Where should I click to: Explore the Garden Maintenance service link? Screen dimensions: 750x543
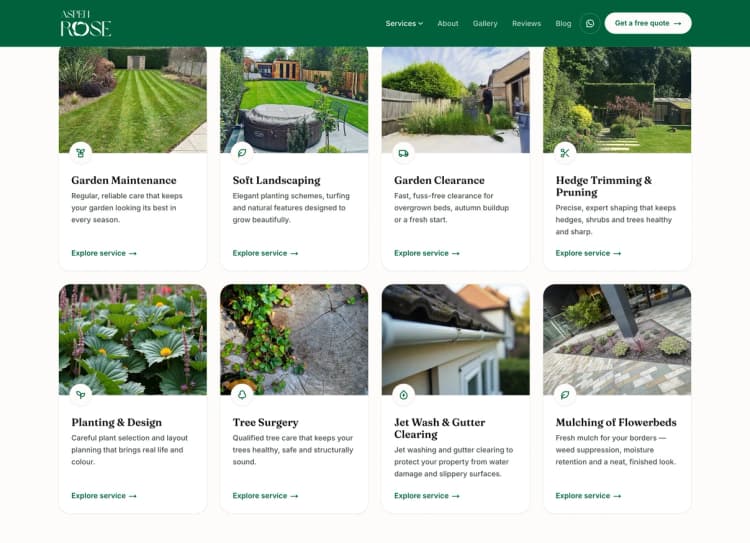pos(104,253)
